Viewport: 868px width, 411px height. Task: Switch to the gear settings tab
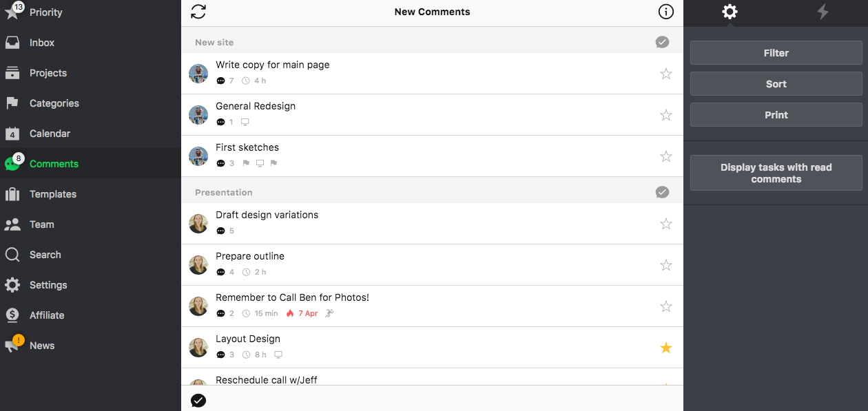coord(730,12)
